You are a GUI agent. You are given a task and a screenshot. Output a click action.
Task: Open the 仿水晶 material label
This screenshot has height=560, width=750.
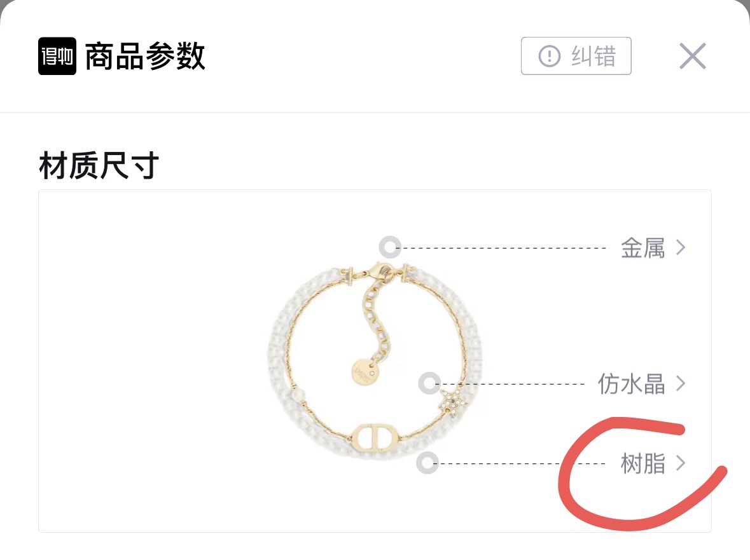click(632, 384)
